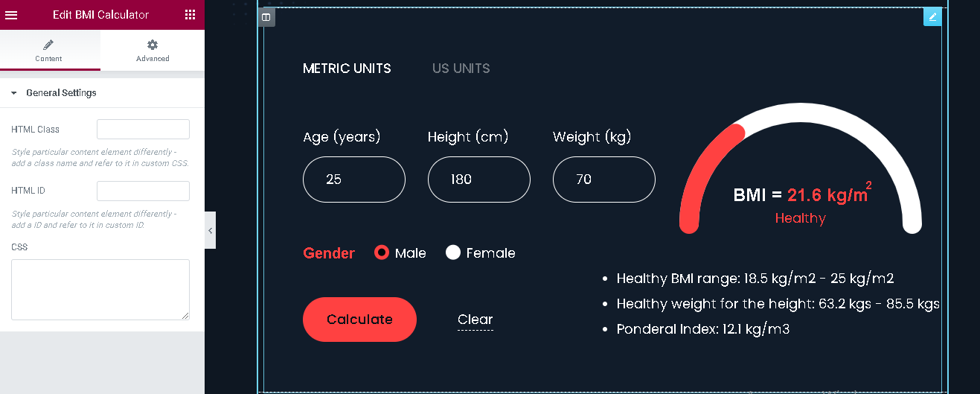
Task: Switch to the US UNITS tab
Action: (x=461, y=69)
